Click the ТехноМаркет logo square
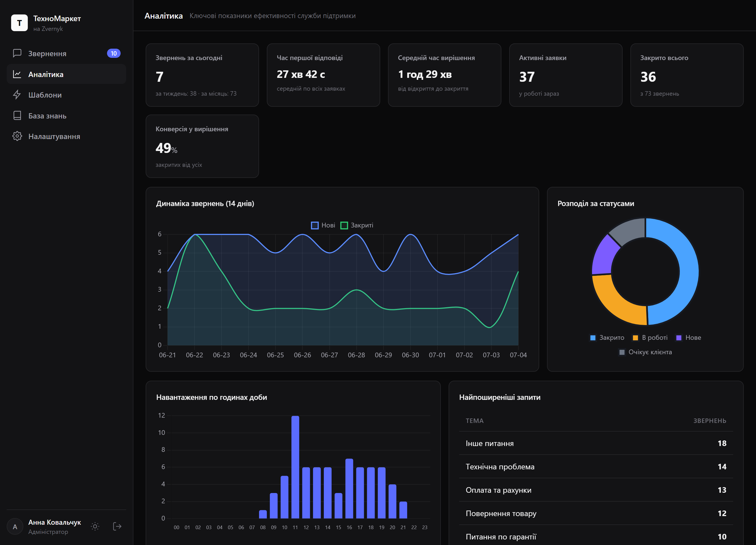Screen dimensions: 756x545 pyautogui.click(x=19, y=23)
